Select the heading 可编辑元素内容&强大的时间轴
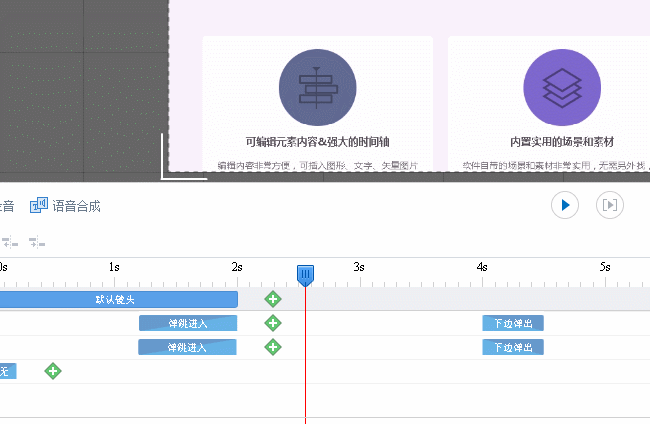Viewport: 650px width, 424px height. [x=318, y=142]
